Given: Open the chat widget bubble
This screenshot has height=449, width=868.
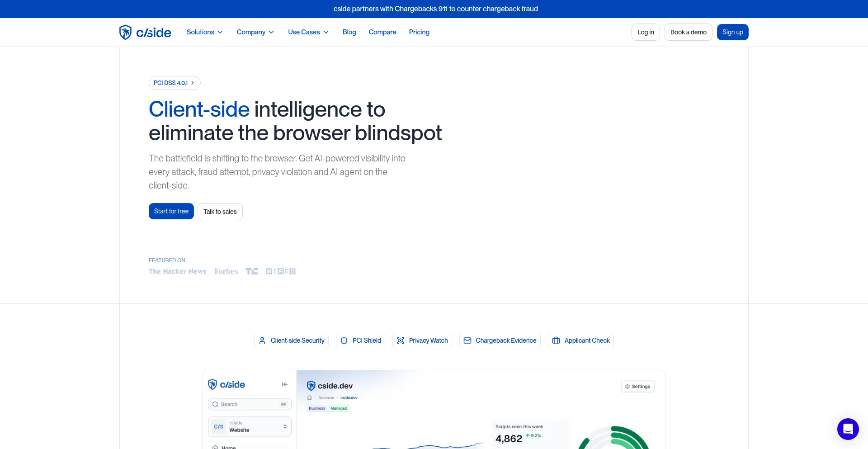Looking at the screenshot, I should click(x=848, y=429).
